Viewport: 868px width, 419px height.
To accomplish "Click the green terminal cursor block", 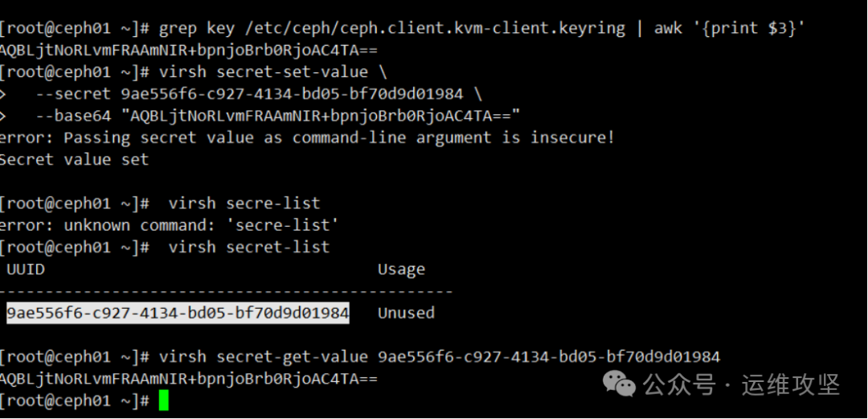I will [164, 400].
